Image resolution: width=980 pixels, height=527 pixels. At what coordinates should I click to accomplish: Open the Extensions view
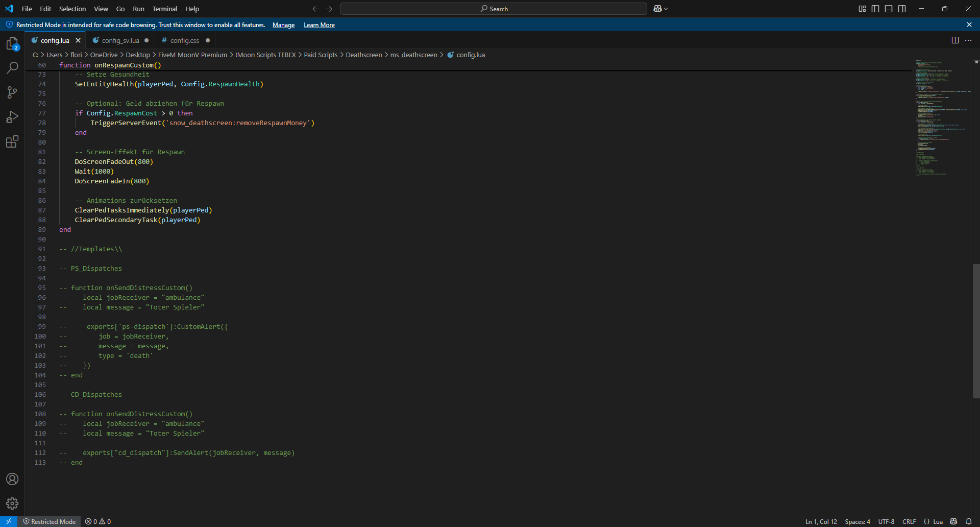point(12,141)
